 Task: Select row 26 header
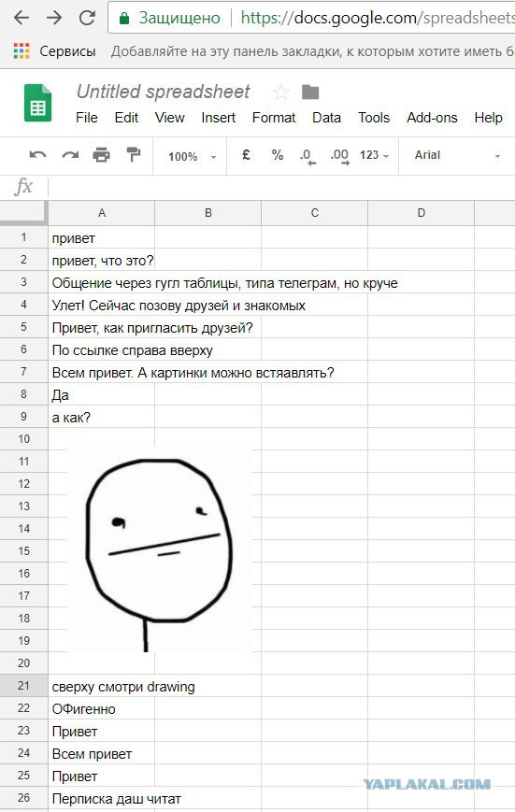pos(23,797)
